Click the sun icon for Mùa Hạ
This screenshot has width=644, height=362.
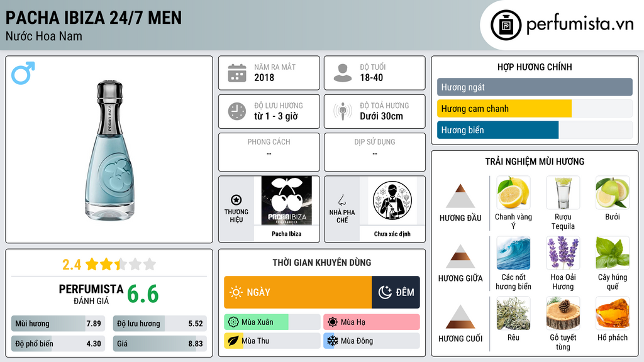(333, 322)
